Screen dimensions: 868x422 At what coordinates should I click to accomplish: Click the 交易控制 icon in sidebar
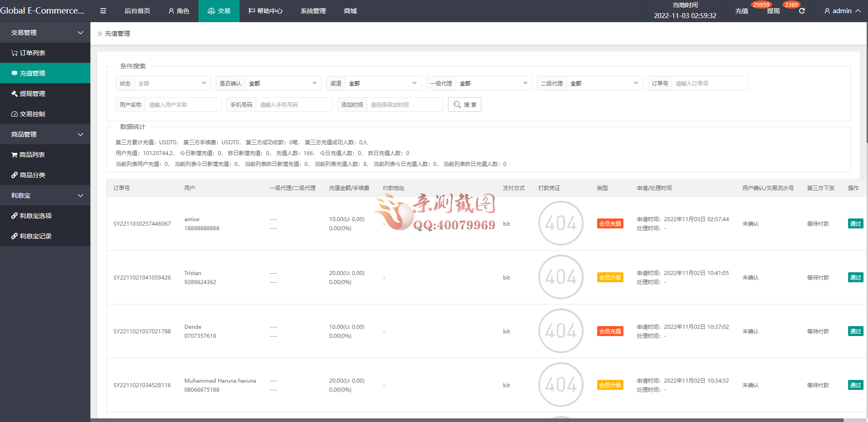click(14, 114)
